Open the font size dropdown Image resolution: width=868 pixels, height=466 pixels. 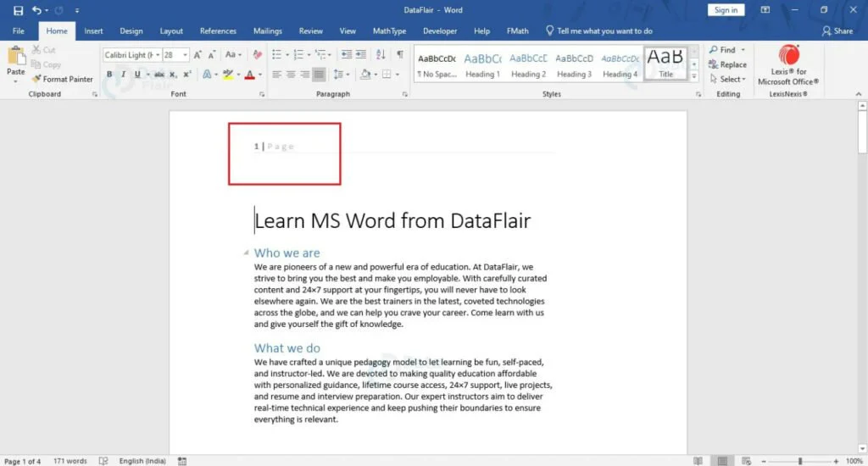pyautogui.click(x=186, y=54)
